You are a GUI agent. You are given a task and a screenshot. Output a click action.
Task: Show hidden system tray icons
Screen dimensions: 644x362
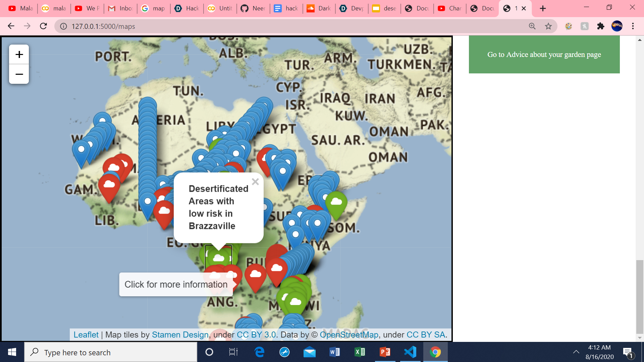click(576, 352)
